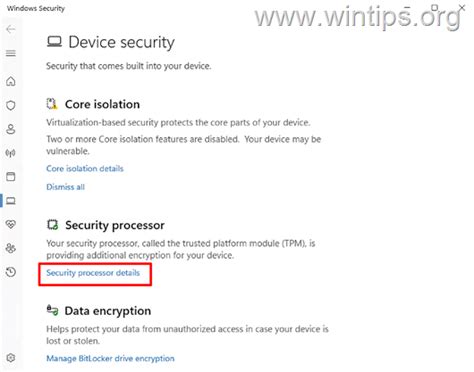This screenshot has width=474, height=372.
Task: Open the hamburger navigation menu
Action: [11, 53]
